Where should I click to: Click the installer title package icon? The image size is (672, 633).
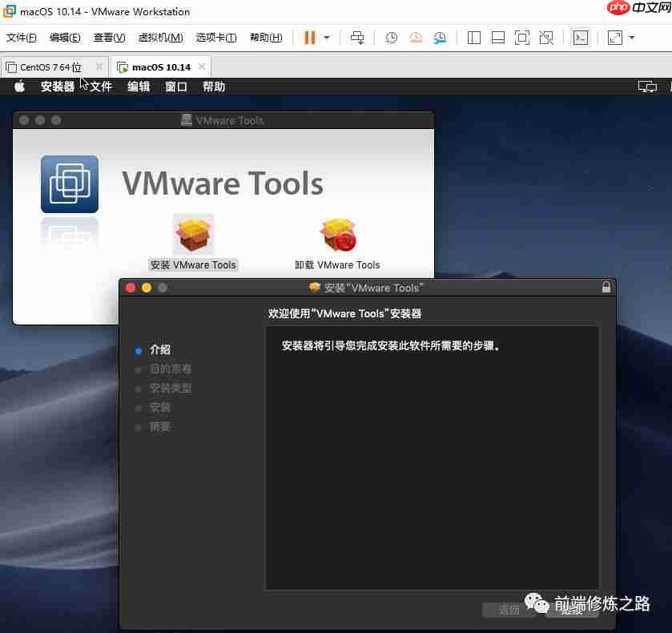point(315,288)
